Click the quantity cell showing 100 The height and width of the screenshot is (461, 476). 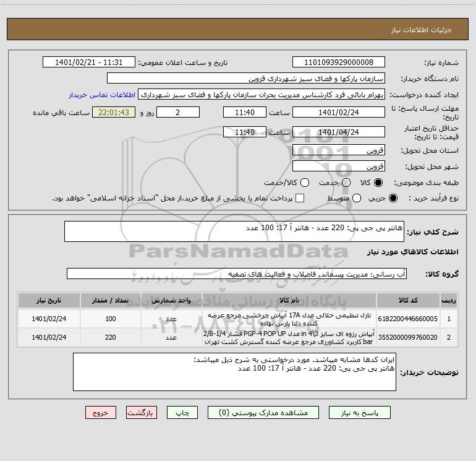(x=111, y=319)
